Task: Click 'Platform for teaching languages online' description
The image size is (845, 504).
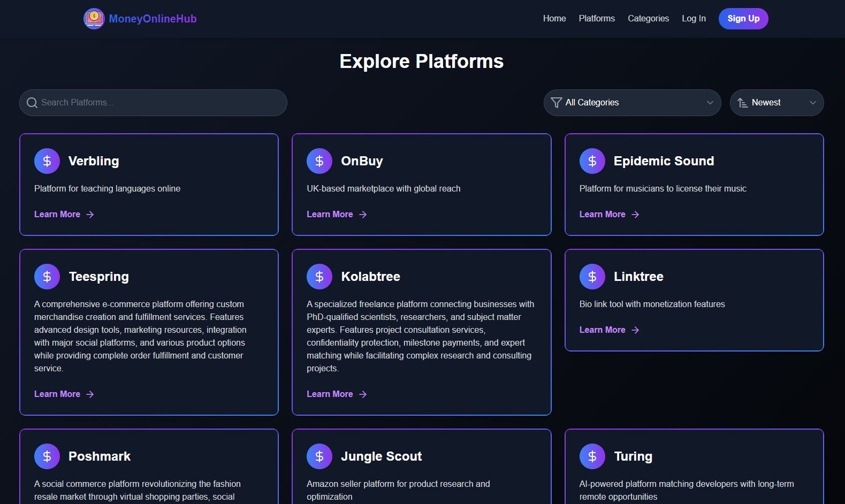Action: pyautogui.click(x=107, y=189)
